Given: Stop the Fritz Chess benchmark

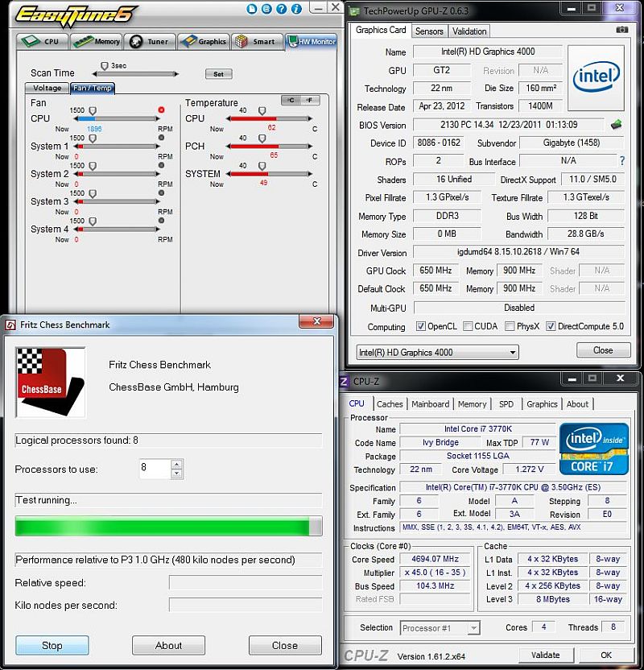Looking at the screenshot, I should pyautogui.click(x=52, y=645).
